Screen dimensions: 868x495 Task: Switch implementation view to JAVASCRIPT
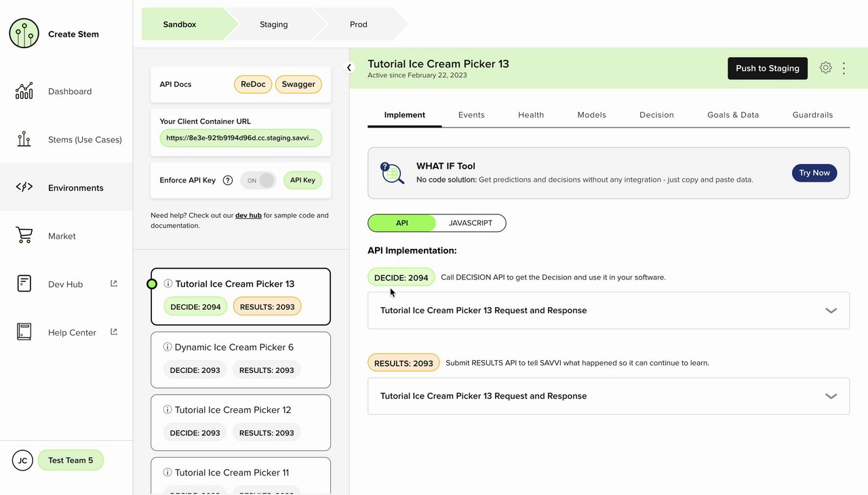[471, 223]
